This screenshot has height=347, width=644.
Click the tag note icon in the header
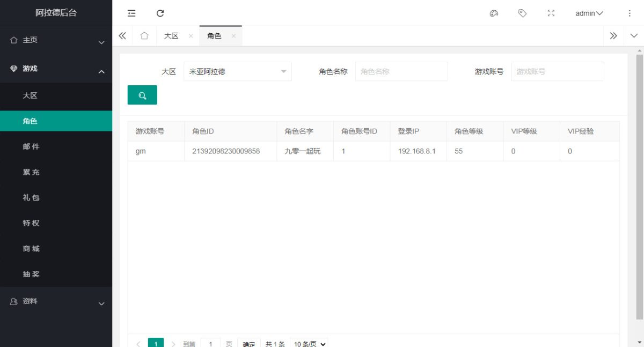click(x=522, y=13)
